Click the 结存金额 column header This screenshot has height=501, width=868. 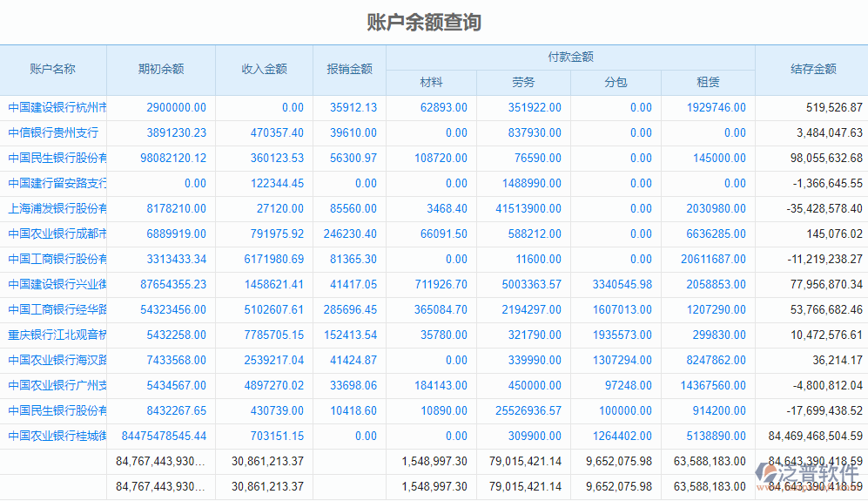812,70
